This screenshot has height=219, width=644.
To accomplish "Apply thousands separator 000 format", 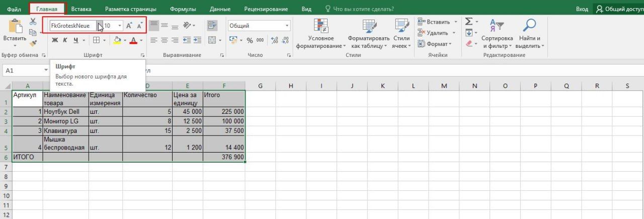I will (x=260, y=40).
